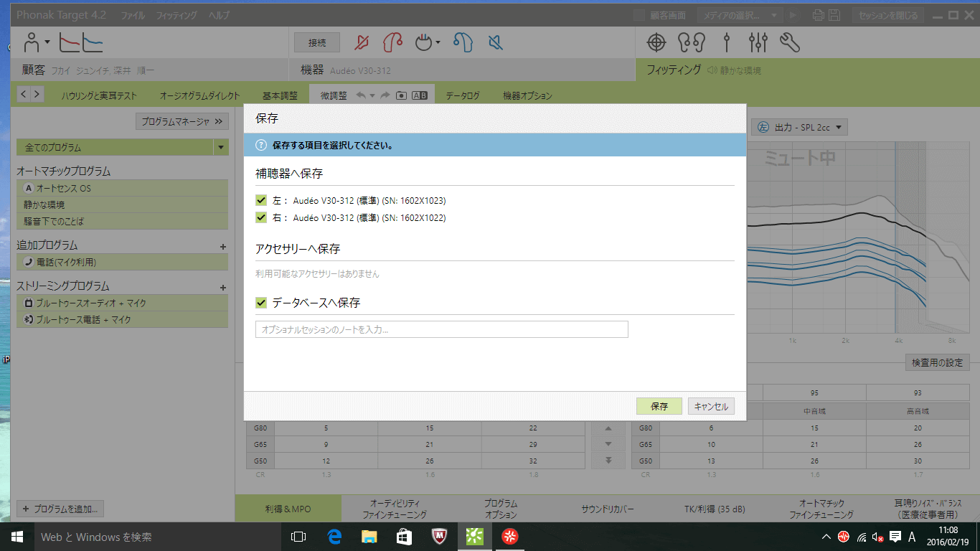This screenshot has width=980, height=551.
Task: Toggle 顧客画面 checkbox in title bar
Action: point(639,15)
